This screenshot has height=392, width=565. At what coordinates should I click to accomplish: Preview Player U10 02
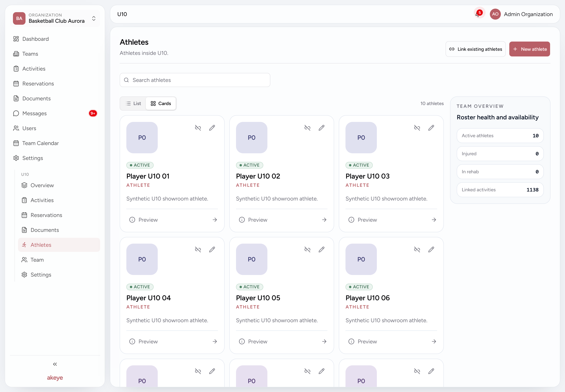click(x=253, y=220)
